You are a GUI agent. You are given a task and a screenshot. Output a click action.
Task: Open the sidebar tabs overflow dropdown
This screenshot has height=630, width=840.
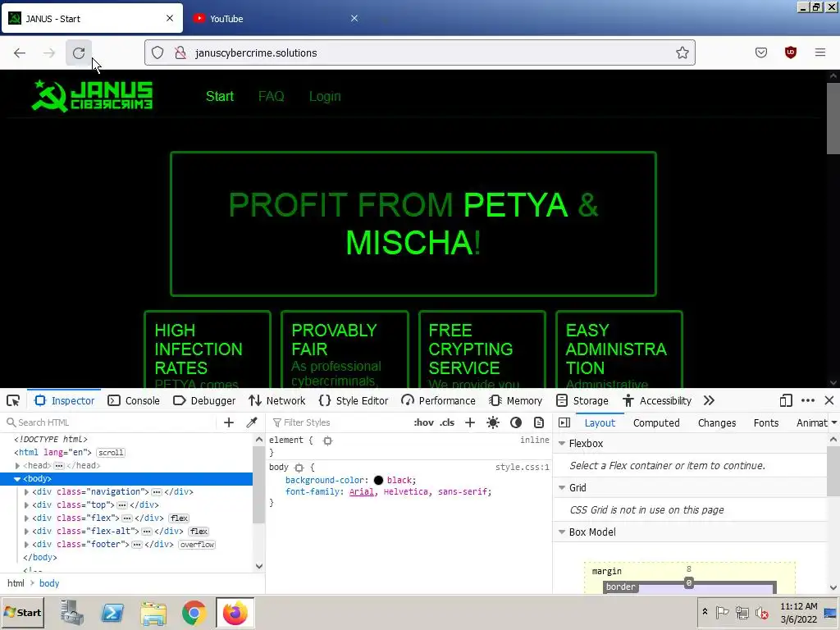[834, 422]
